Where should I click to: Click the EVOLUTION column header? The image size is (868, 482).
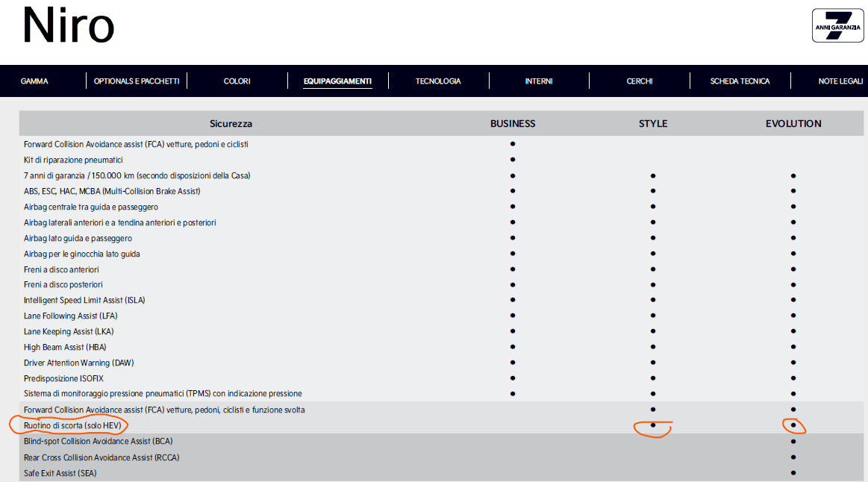point(793,123)
